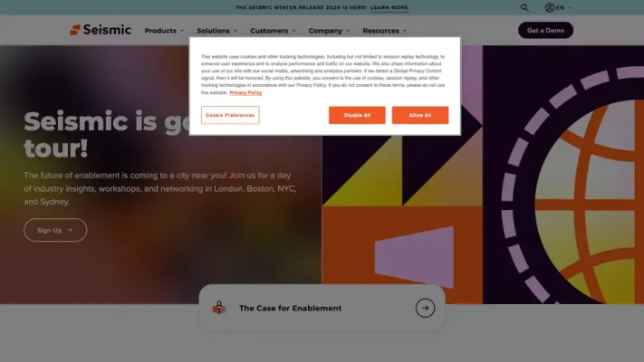This screenshot has height=362, width=644.
Task: Click the arrow inside Sign Up button
Action: click(x=70, y=230)
